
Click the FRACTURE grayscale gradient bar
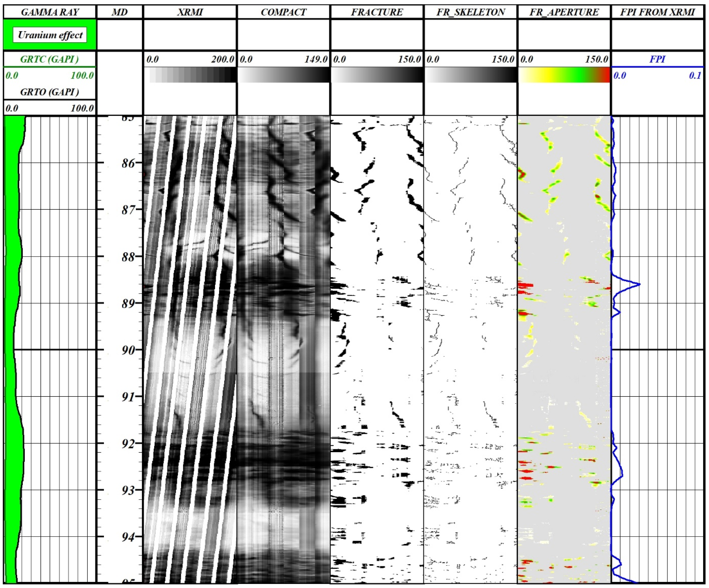point(377,75)
